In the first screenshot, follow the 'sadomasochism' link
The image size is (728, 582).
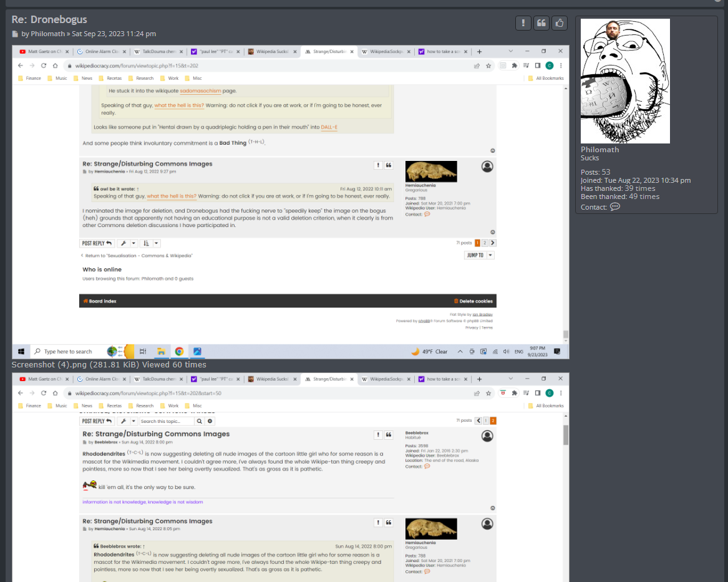pos(201,91)
